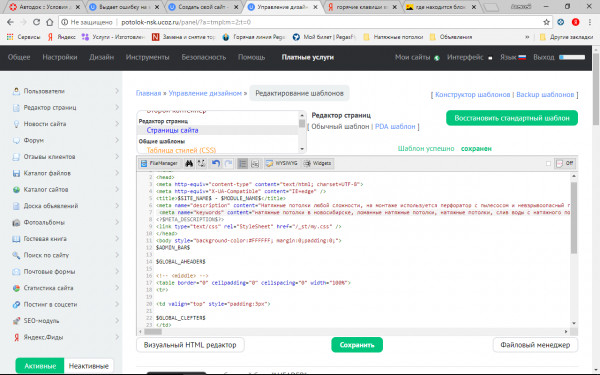Click the redo arrow icon
This screenshot has height=375, width=600.
pos(228,163)
